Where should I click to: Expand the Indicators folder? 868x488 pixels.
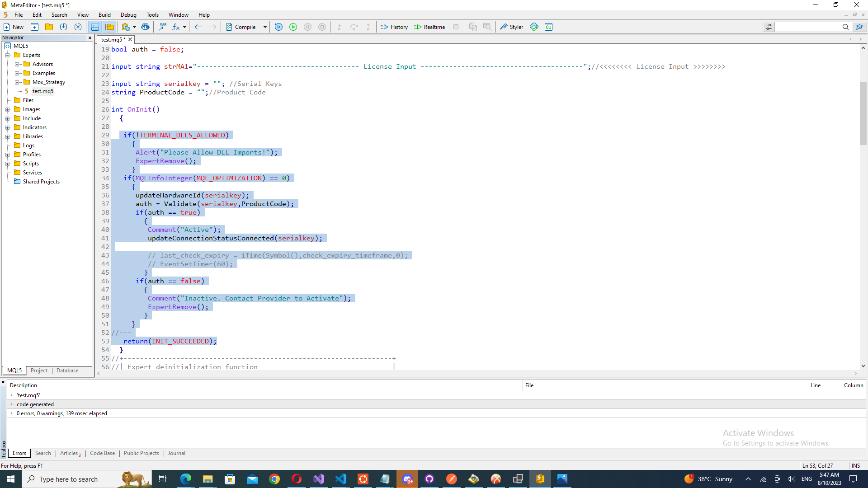click(8, 127)
